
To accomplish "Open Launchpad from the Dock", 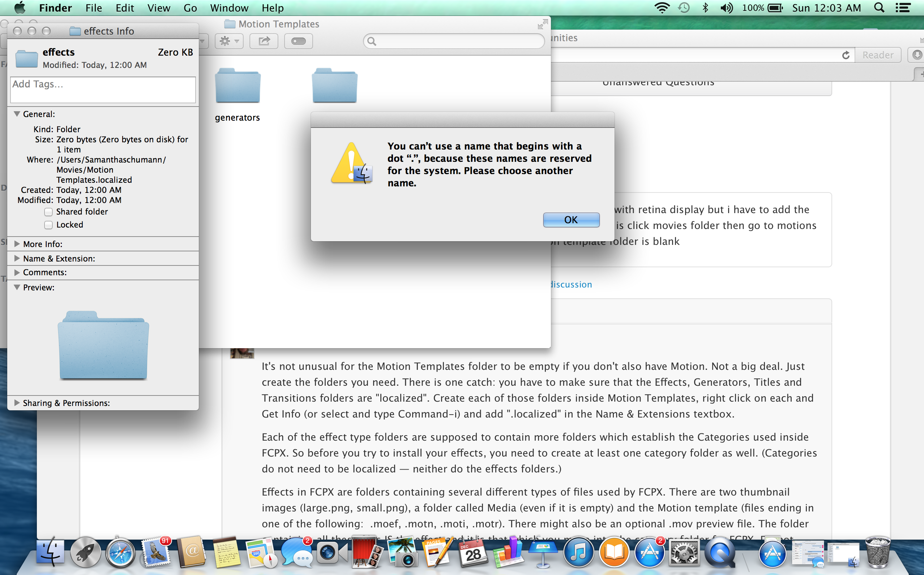I will 85,553.
